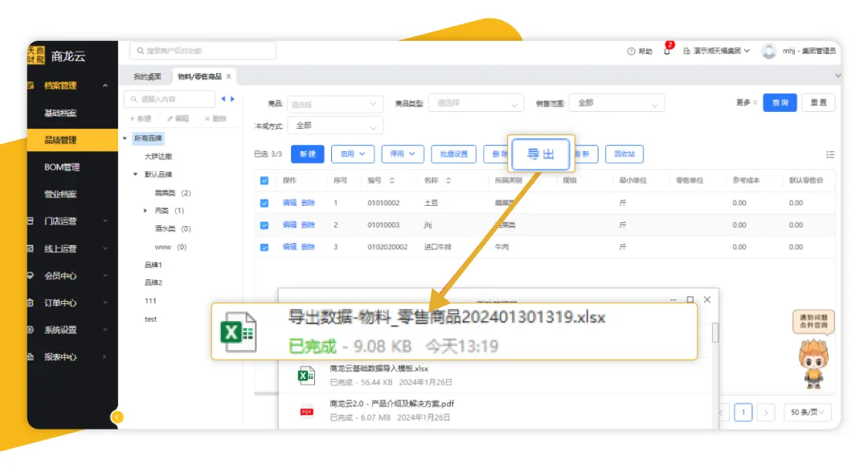Close the 物料/零售商品 tab
This screenshot has height=473, width=868.
228,76
